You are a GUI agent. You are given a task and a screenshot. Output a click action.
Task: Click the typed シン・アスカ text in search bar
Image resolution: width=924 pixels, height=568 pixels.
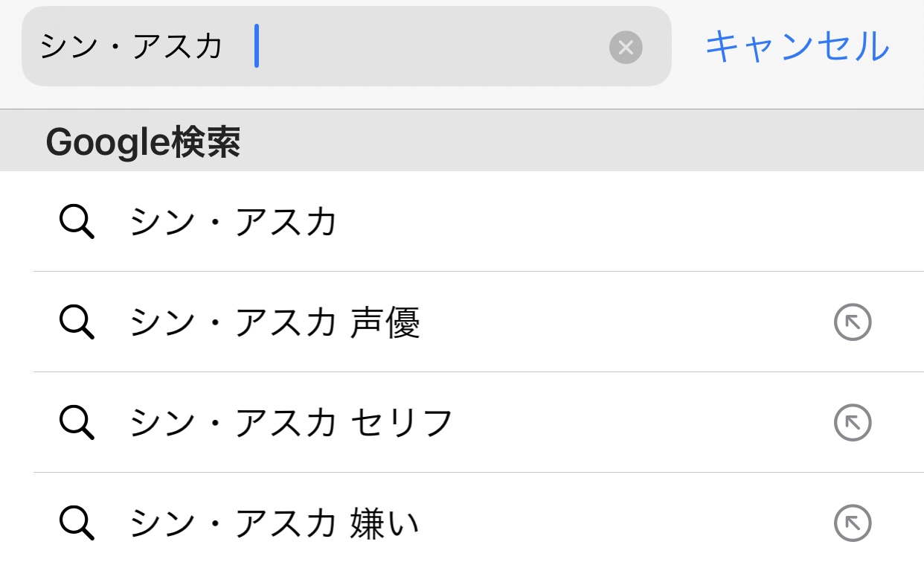tap(131, 46)
